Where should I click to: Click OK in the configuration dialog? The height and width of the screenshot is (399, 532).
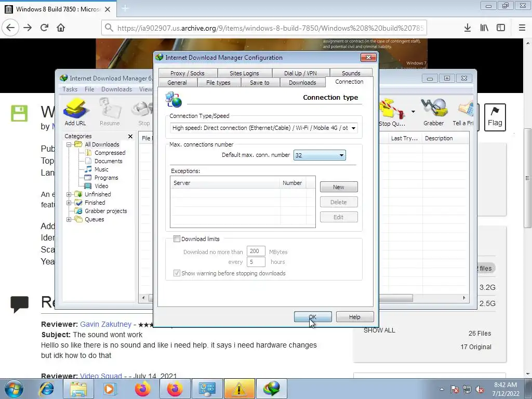(x=313, y=317)
